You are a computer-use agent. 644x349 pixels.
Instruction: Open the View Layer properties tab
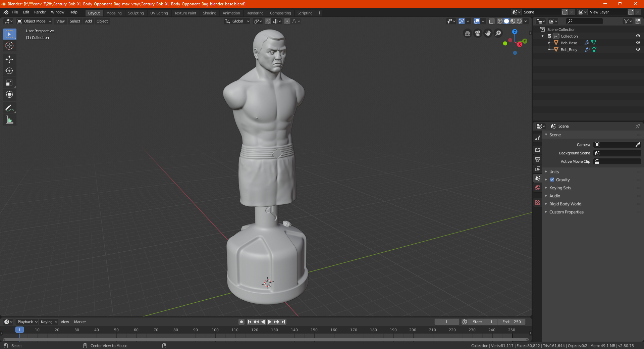(538, 168)
